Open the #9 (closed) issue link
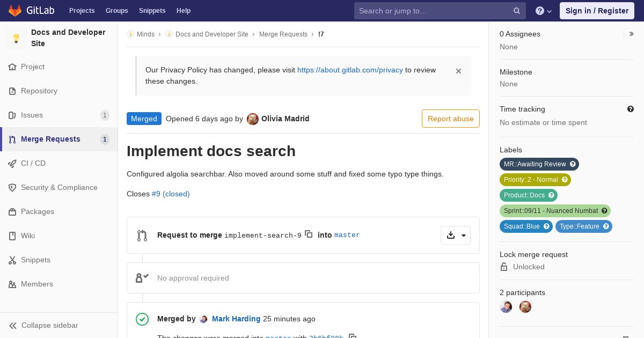 [x=171, y=194]
